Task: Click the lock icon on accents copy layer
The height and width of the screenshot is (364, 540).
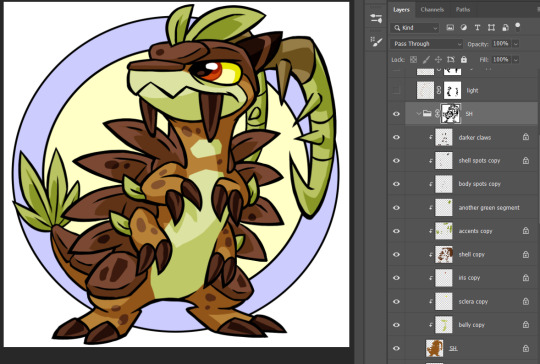Action: tap(526, 231)
